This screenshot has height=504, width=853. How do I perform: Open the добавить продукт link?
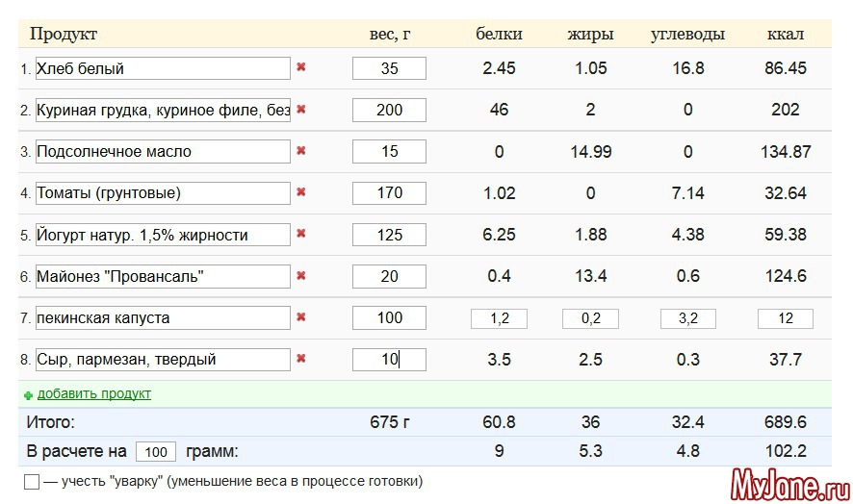point(93,393)
